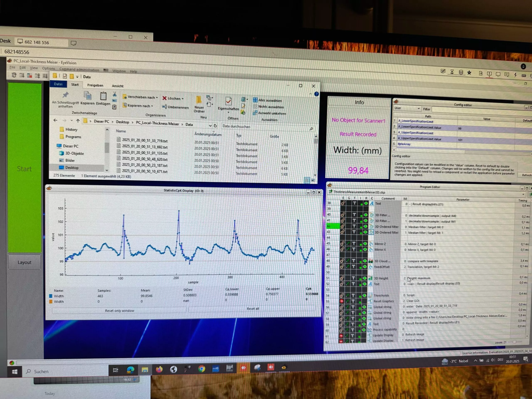This screenshot has height=399, width=532.
Task: Toggle the R green indicator in row 40
Action: pos(366,215)
